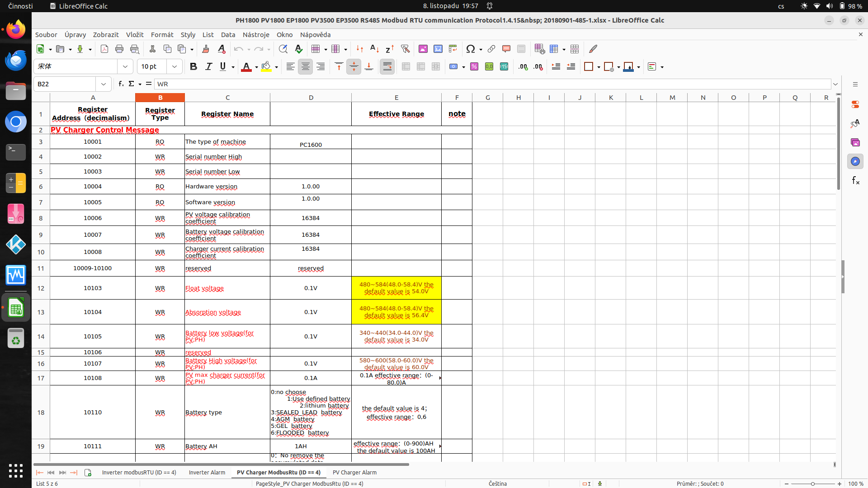Toggle Wrap Text button
Image resolution: width=868 pixels, height=488 pixels.
(x=387, y=67)
